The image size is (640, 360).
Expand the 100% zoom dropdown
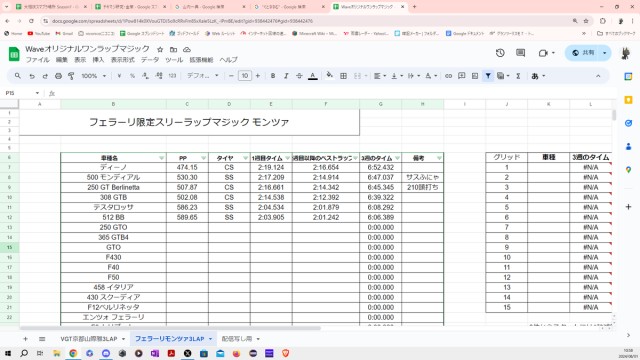[94, 76]
